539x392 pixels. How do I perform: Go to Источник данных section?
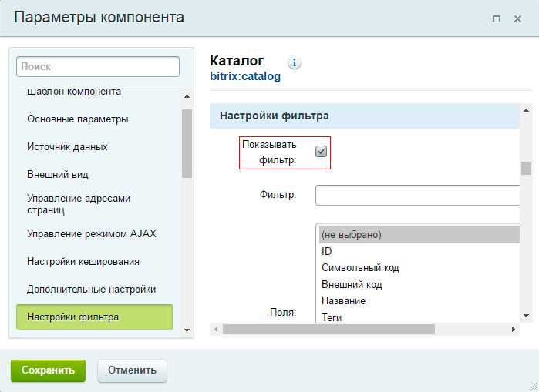pos(67,147)
